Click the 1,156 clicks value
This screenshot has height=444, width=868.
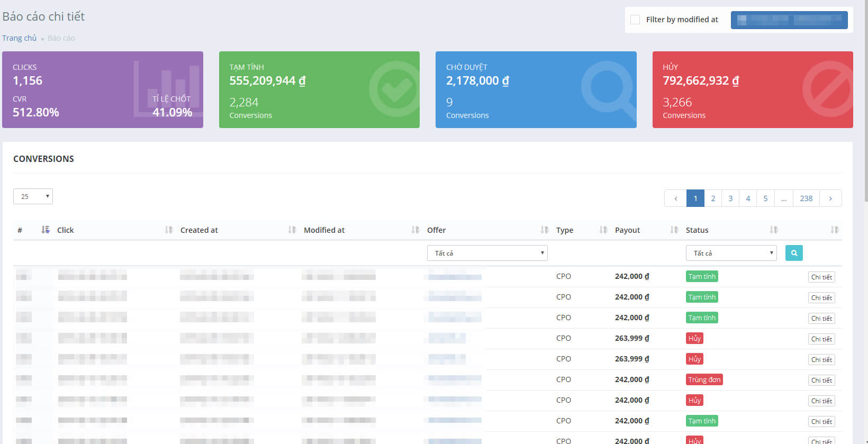click(28, 80)
